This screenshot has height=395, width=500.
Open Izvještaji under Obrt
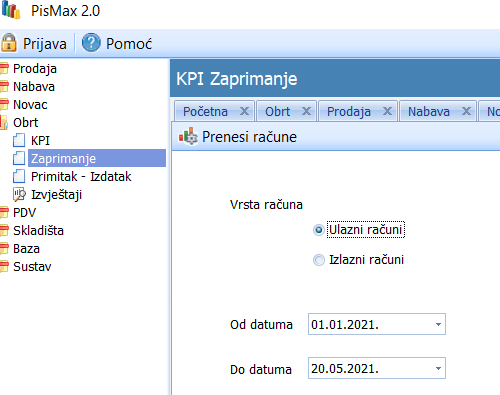pyautogui.click(x=56, y=195)
